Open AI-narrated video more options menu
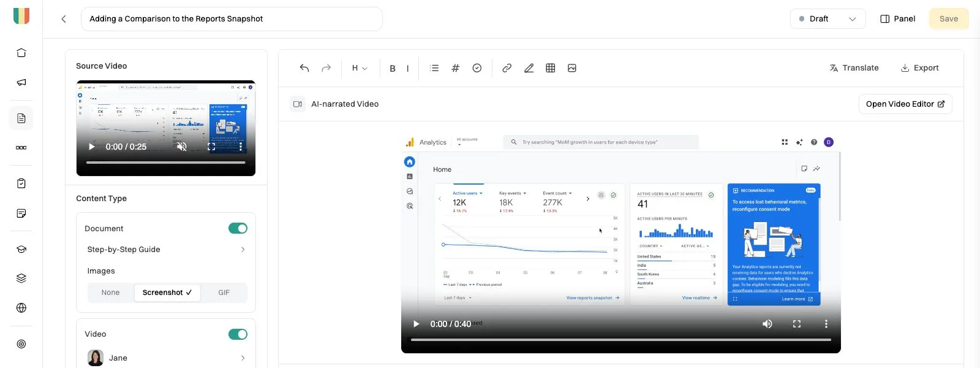The image size is (980, 368). tap(826, 324)
